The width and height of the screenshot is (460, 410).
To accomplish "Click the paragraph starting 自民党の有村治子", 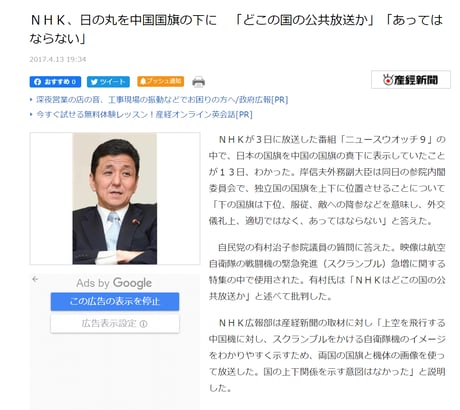I will [x=327, y=272].
